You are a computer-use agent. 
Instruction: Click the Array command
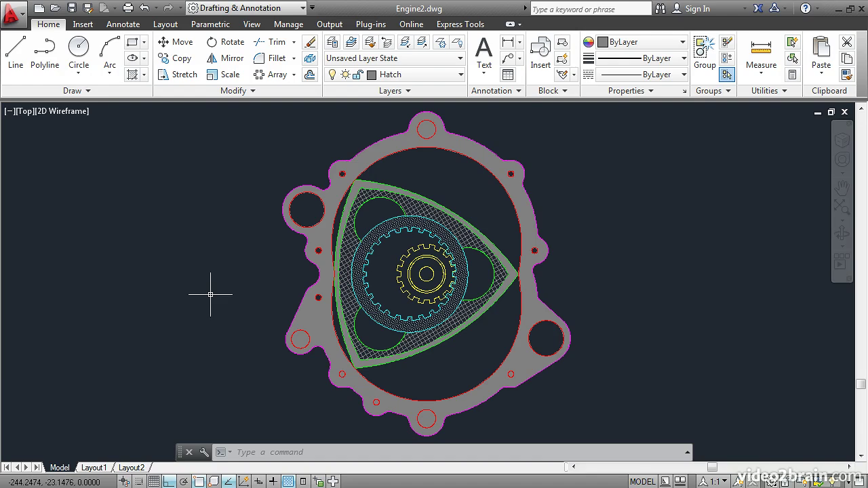pos(271,75)
